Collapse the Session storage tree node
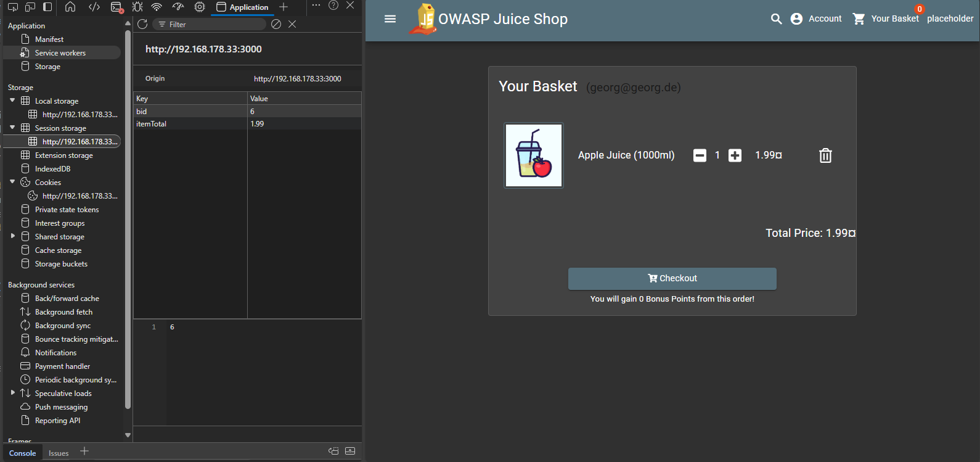 click(x=12, y=128)
